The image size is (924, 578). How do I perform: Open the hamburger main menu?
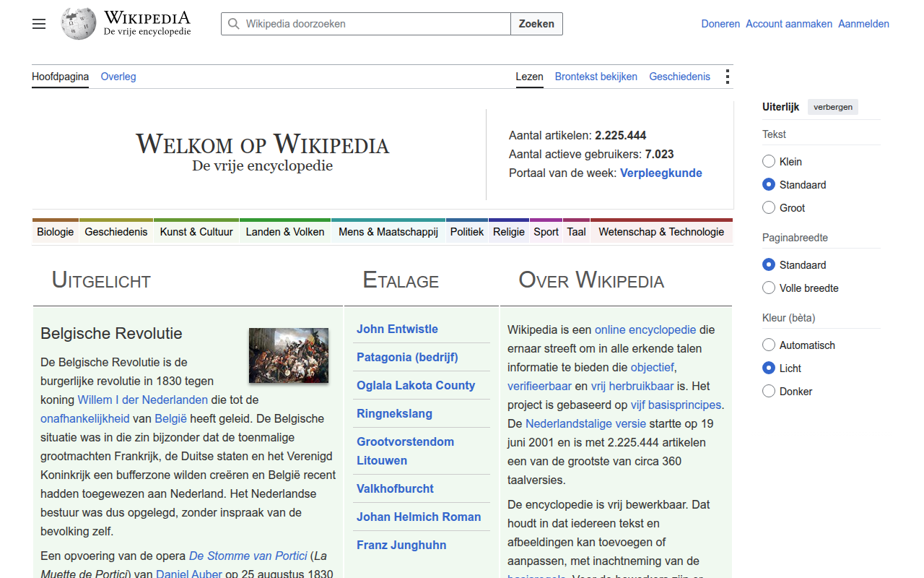click(39, 24)
